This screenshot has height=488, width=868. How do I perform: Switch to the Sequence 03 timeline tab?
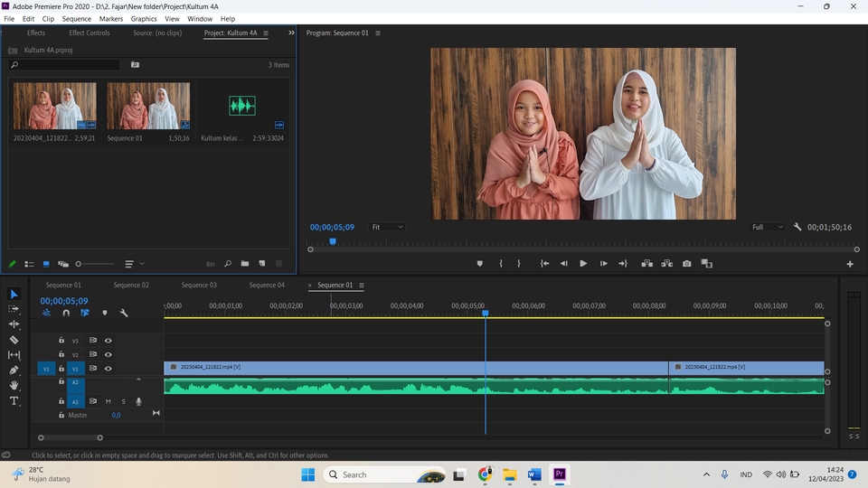point(199,285)
